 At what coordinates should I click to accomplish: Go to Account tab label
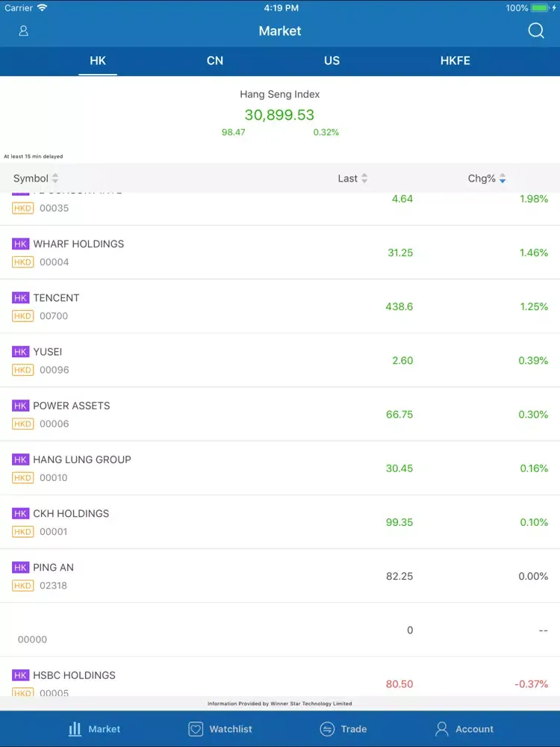pos(474,729)
